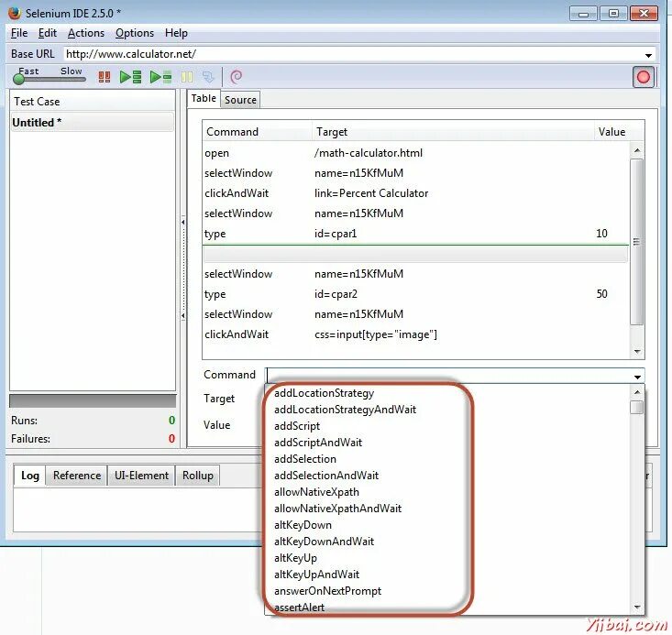Pick addSelection from the dropdown
Viewport: 672px width, 635px height.
305,459
